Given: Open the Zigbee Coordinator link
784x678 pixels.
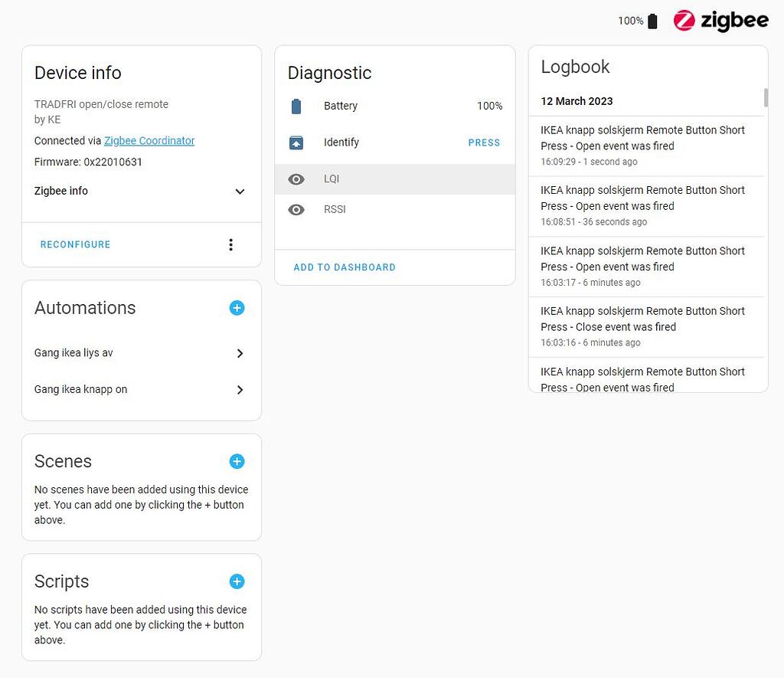Looking at the screenshot, I should (149, 140).
